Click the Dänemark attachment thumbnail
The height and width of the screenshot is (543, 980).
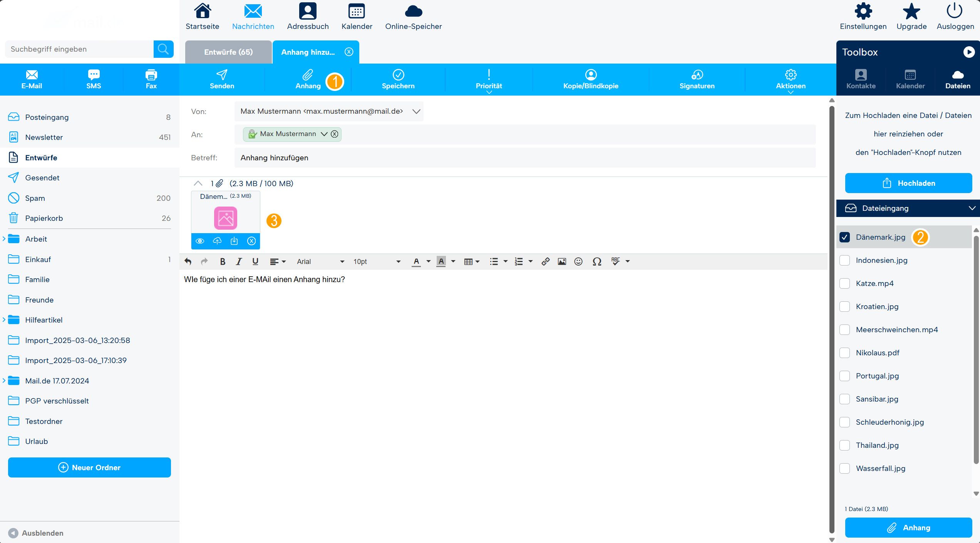(225, 218)
